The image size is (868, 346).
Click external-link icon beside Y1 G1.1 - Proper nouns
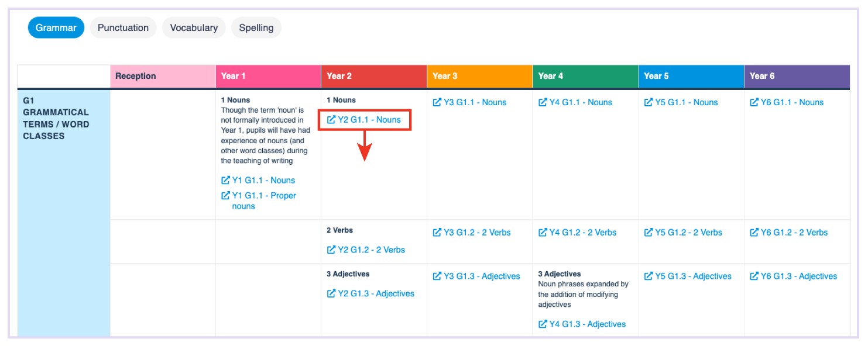[x=225, y=196]
